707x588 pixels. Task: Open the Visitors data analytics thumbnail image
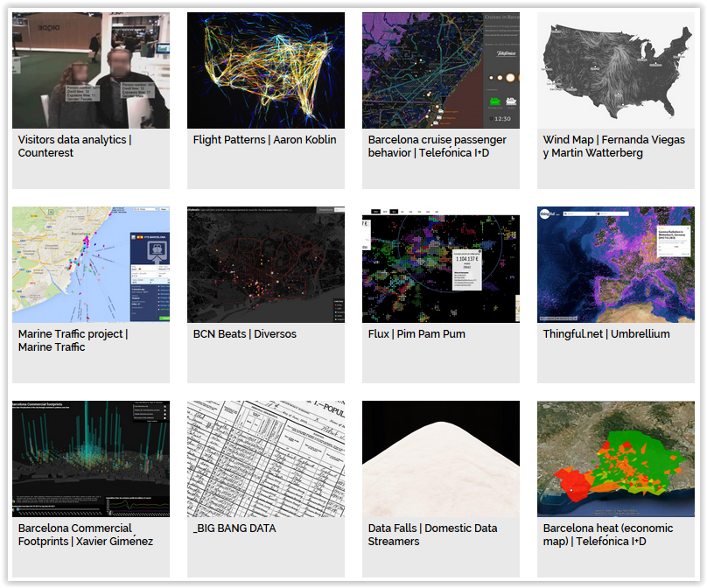click(x=90, y=70)
